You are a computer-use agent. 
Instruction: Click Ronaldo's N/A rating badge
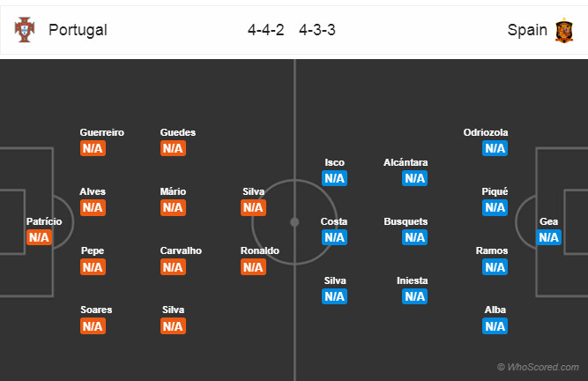click(x=253, y=266)
